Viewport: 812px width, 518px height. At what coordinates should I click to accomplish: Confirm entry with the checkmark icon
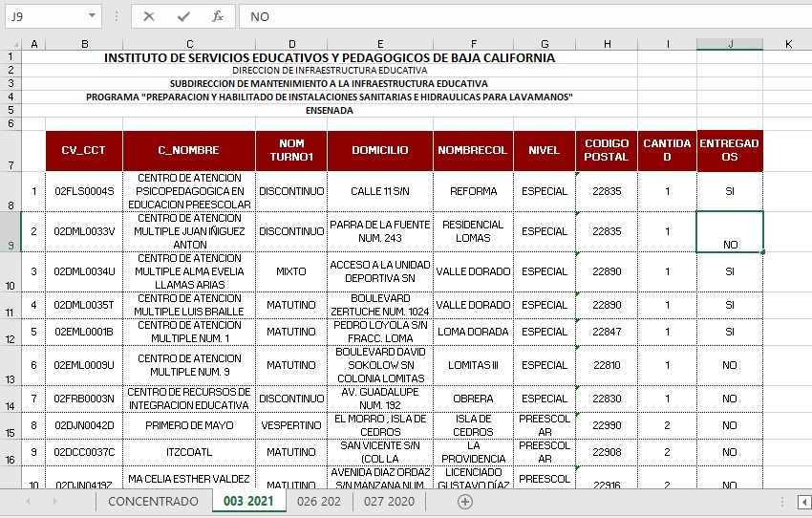coord(183,16)
